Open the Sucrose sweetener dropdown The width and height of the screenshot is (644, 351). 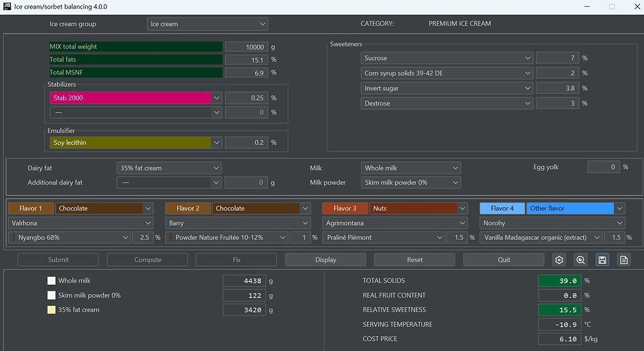tap(447, 58)
